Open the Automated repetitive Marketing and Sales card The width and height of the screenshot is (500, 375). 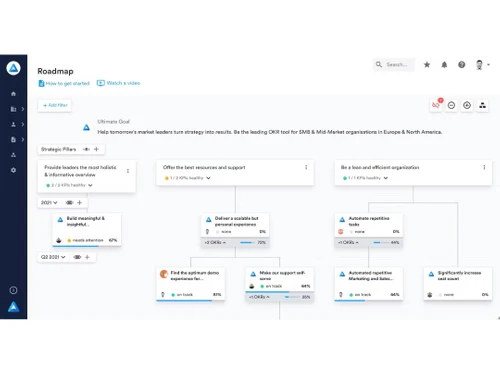point(369,284)
